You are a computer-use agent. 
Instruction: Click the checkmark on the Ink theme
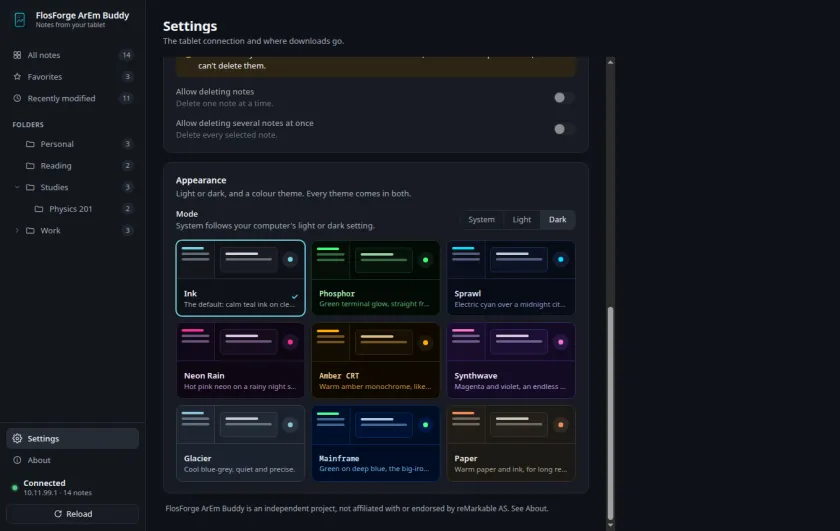click(295, 296)
